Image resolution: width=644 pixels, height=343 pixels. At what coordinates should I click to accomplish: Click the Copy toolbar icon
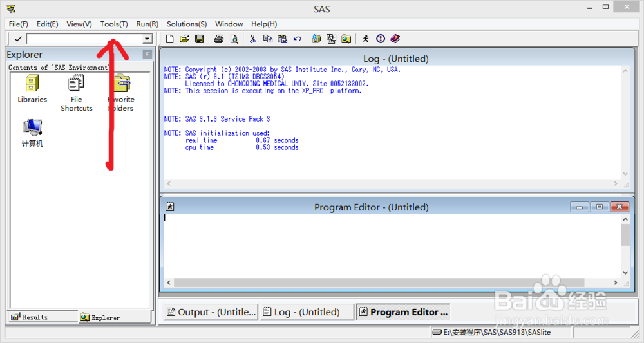(267, 39)
